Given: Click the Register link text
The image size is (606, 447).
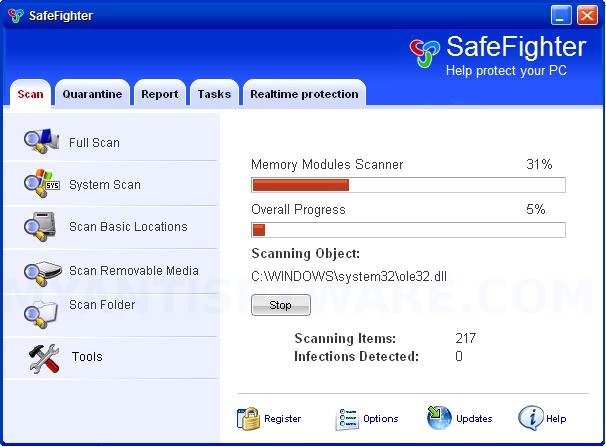Looking at the screenshot, I should coord(283,418).
